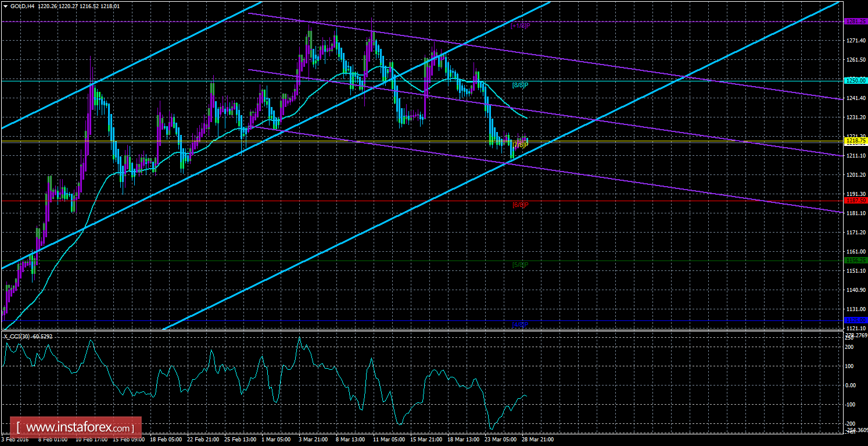The height and width of the screenshot is (446, 868).
Task: Click the 18 Feb 05:00 time label
Action: click(x=166, y=440)
